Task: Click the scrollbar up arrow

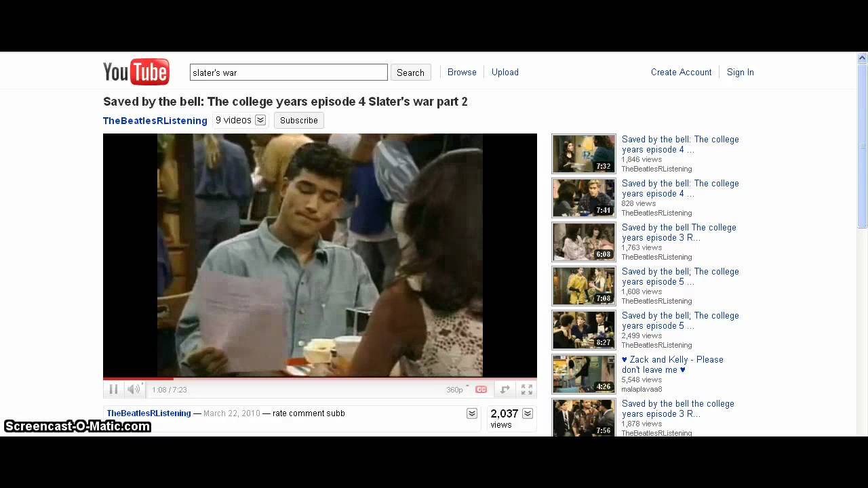Action: coord(863,58)
